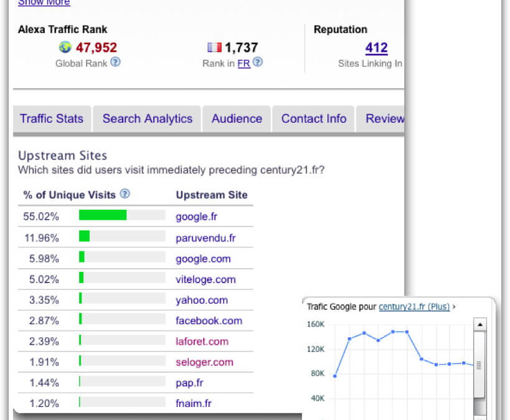Click the Alexa Traffic Rank heading

pyautogui.click(x=62, y=30)
